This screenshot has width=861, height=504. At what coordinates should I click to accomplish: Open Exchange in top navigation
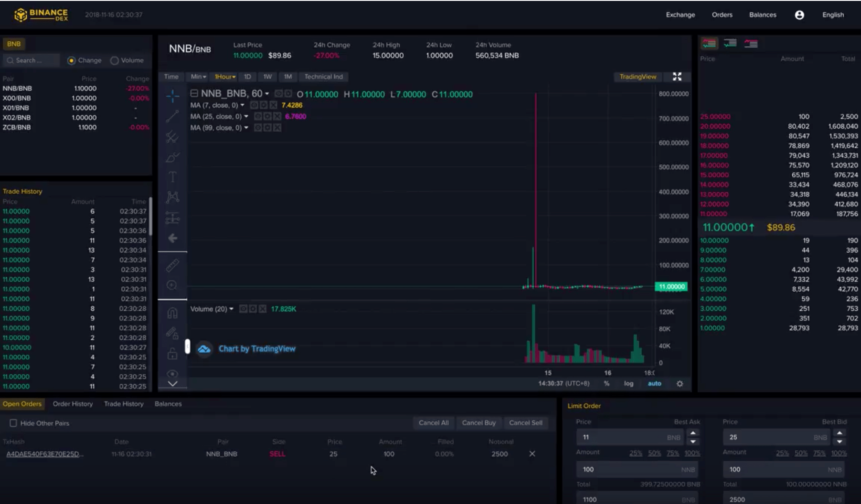point(681,15)
